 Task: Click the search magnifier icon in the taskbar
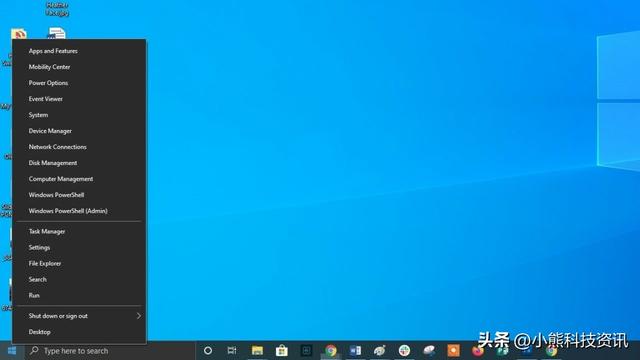click(x=34, y=351)
